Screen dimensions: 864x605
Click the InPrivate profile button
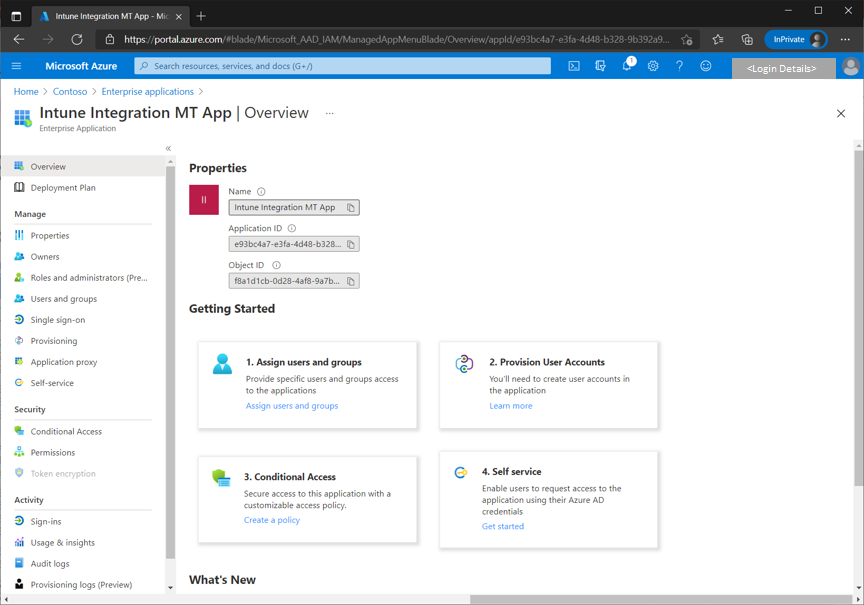(x=796, y=40)
